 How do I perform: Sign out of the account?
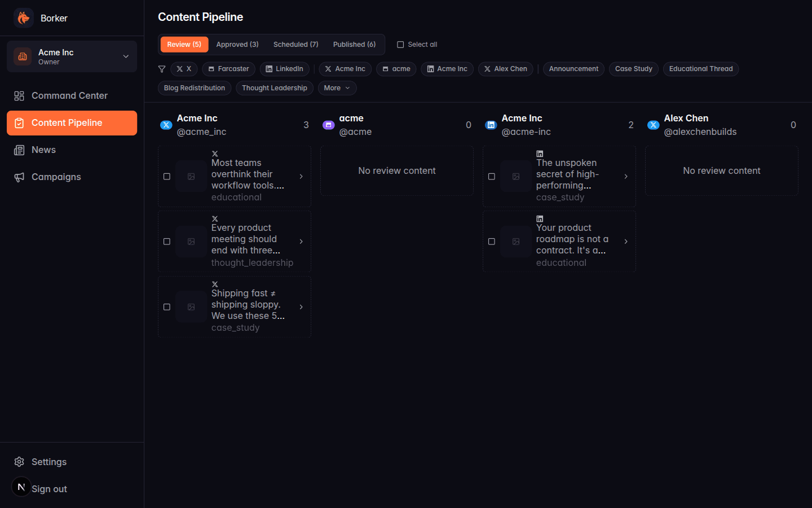[x=50, y=488]
